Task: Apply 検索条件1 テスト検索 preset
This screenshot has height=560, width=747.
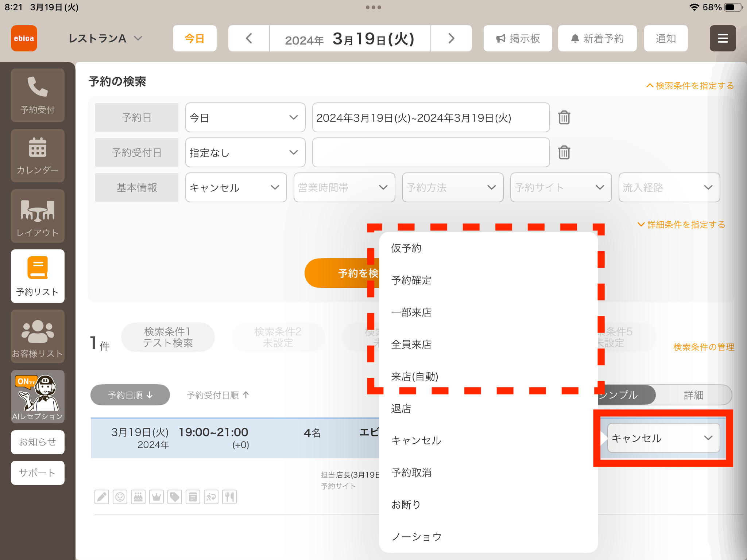Action: [168, 337]
